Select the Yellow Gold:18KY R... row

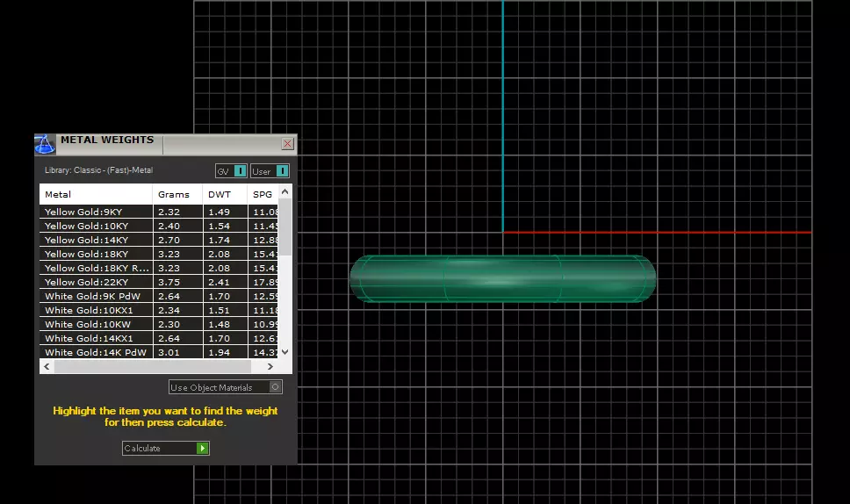pyautogui.click(x=158, y=269)
